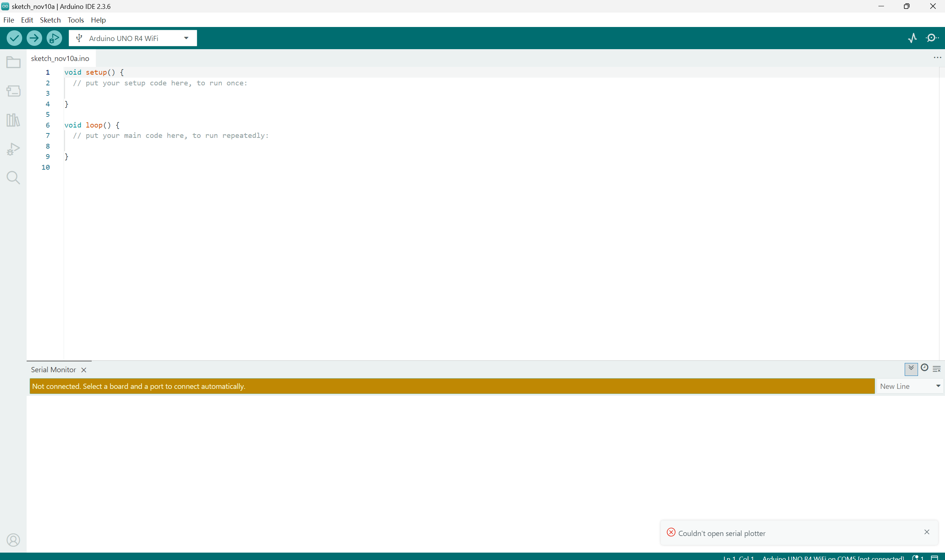Open the editor tab three-dots menu
Screen dimensions: 945x560
[x=937, y=58]
